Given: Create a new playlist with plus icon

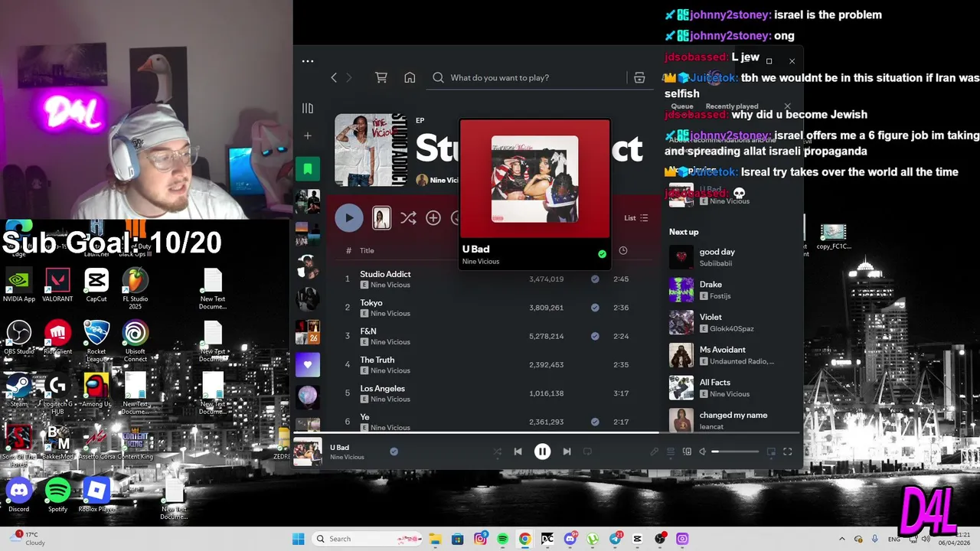Looking at the screenshot, I should [x=308, y=135].
